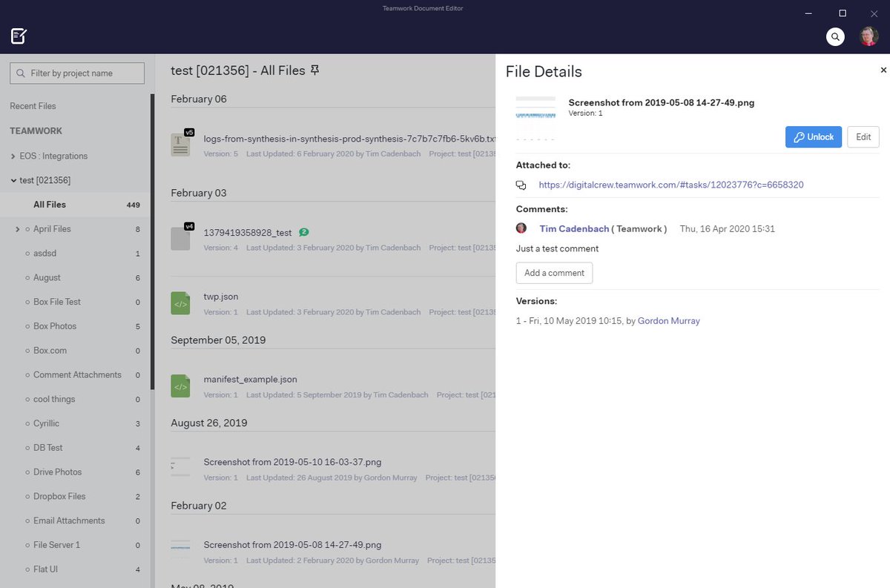Open Screenshot from 2019-05-10 16-03-37.png name

[x=292, y=462]
